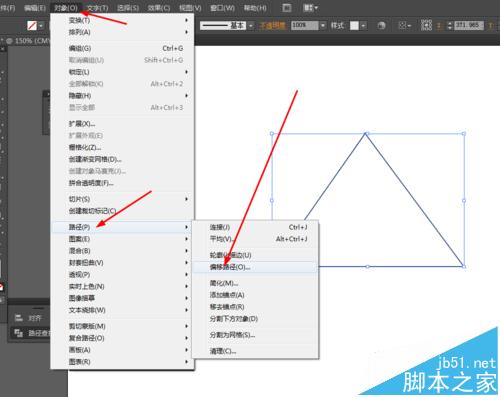This screenshot has width=500, height=397.
Task: Select 锁定(L) submenu entry
Action: pyautogui.click(x=122, y=72)
